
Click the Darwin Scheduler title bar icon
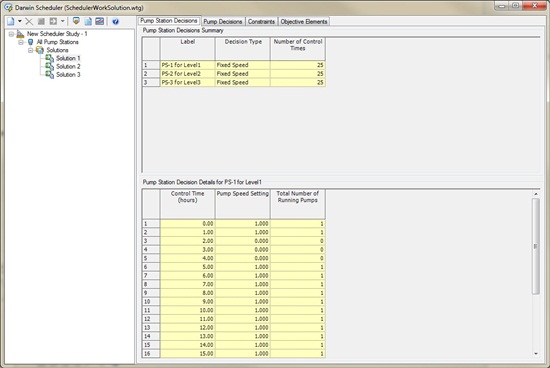[8, 7]
